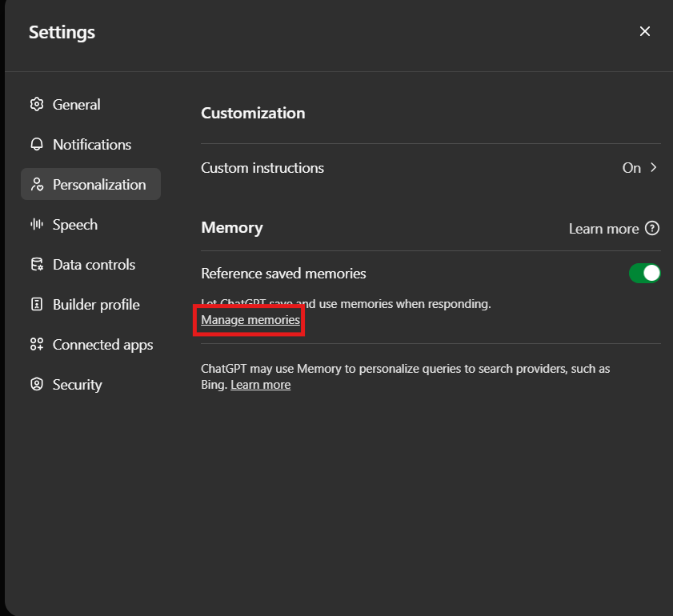673x616 pixels.
Task: Click the Notifications bell icon
Action: coord(36,145)
